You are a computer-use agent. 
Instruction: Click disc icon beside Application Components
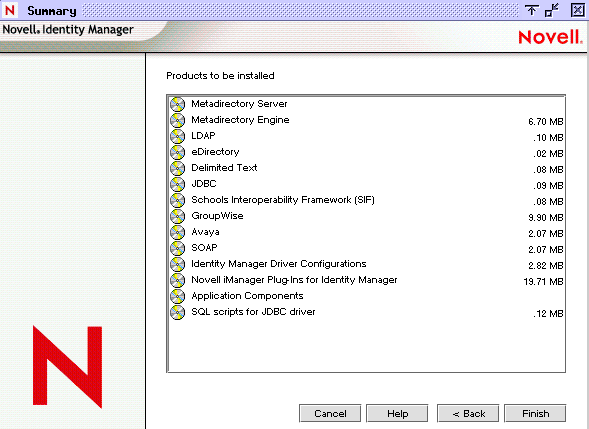click(x=178, y=296)
